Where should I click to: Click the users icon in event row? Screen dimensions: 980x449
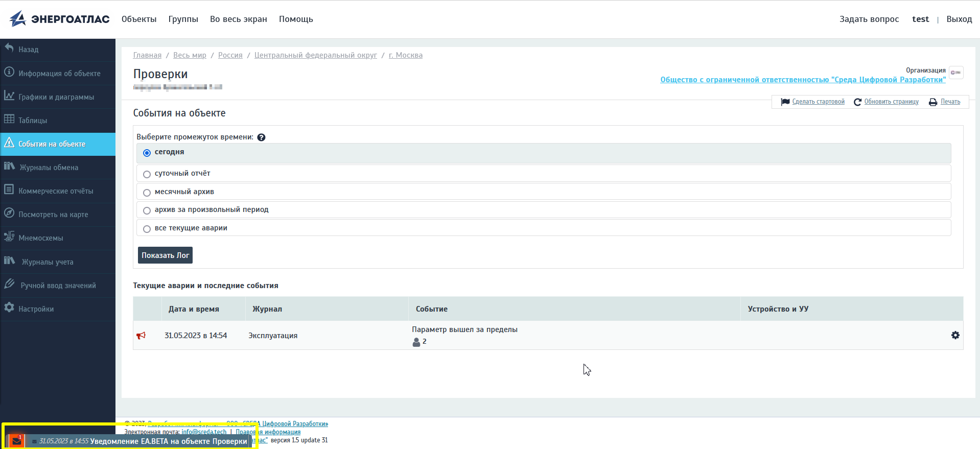(416, 342)
